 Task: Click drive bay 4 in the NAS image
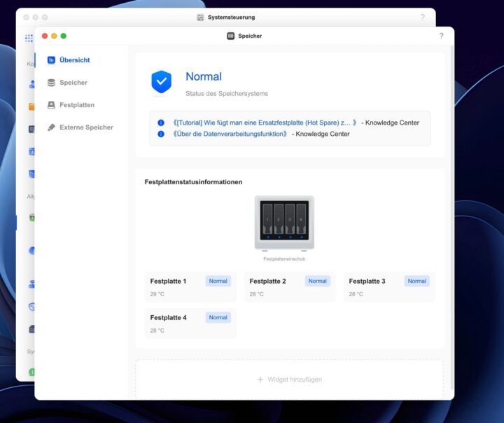point(301,219)
